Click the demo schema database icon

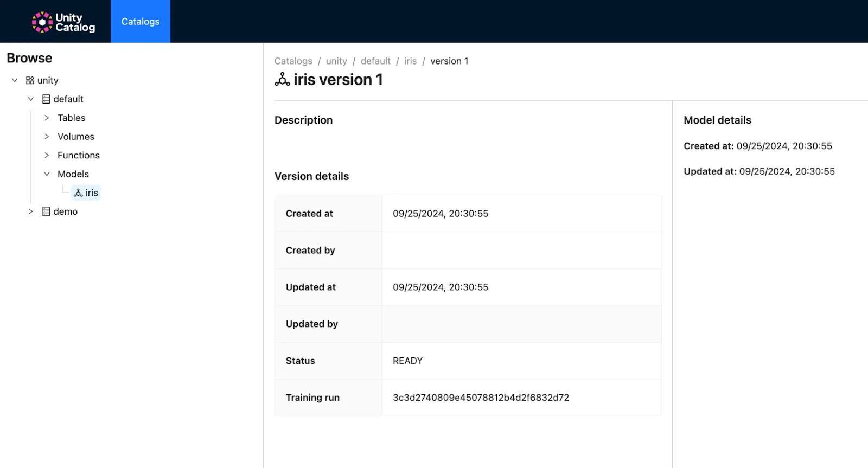pyautogui.click(x=46, y=211)
